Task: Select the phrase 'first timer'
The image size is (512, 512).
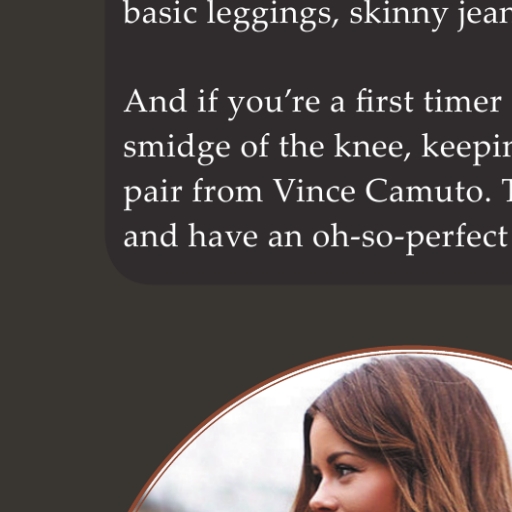Action: [429, 102]
